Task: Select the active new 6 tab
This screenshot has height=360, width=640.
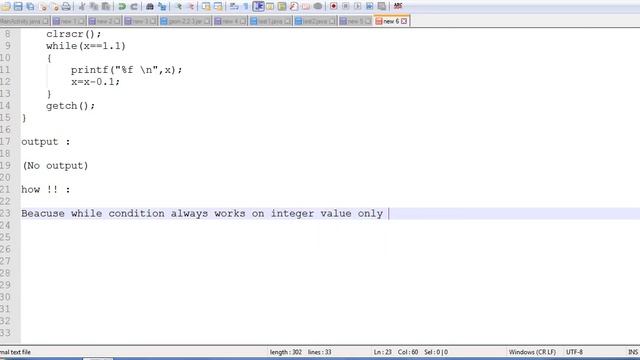Action: pos(391,21)
